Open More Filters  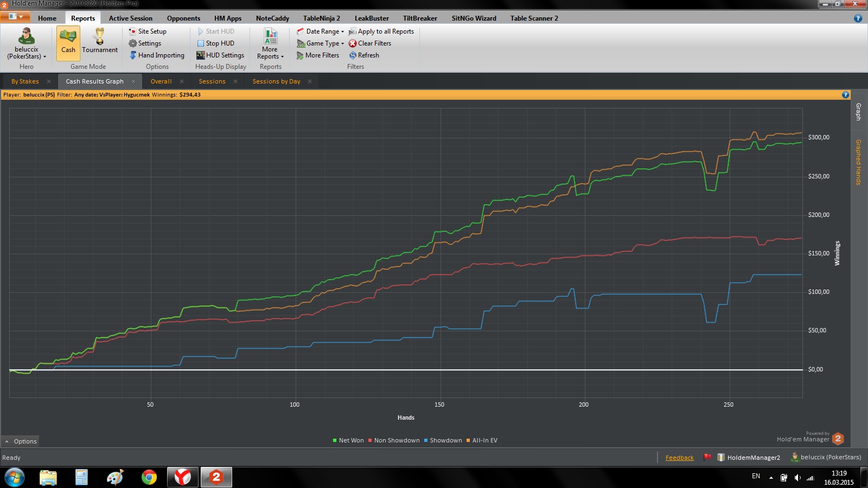coord(318,55)
